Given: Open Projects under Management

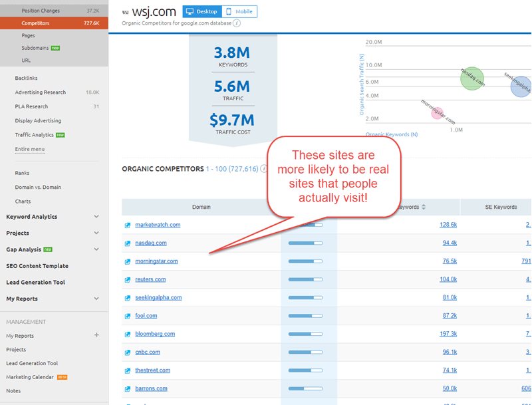Looking at the screenshot, I should (x=16, y=349).
